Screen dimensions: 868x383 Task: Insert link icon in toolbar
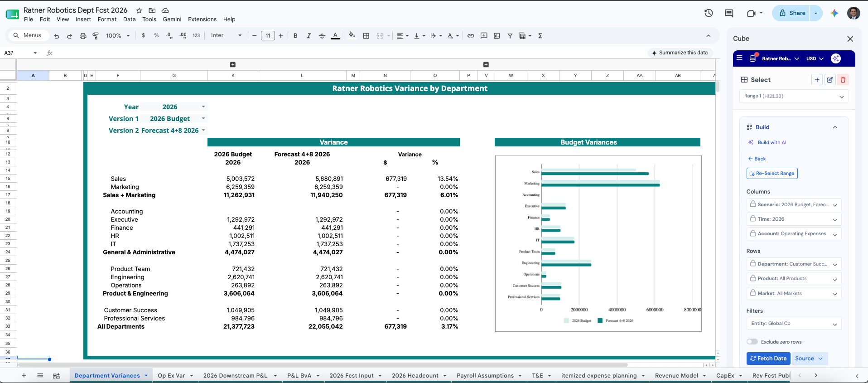471,36
